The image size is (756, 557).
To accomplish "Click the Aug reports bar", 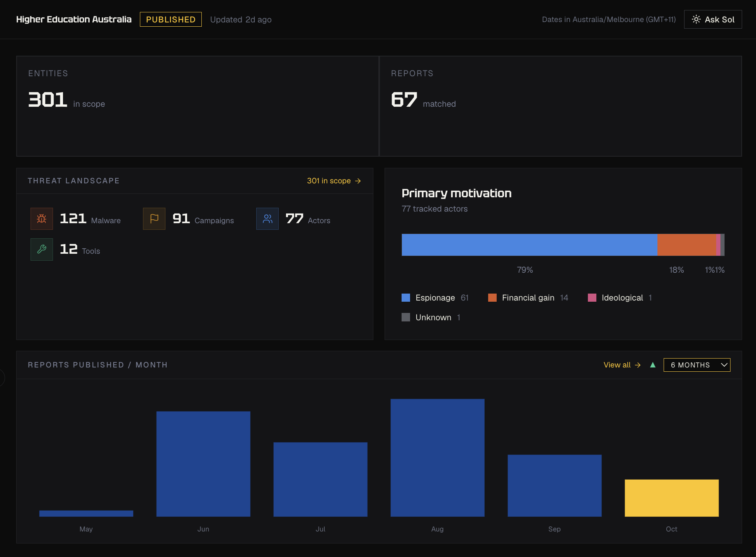I will pos(438,458).
